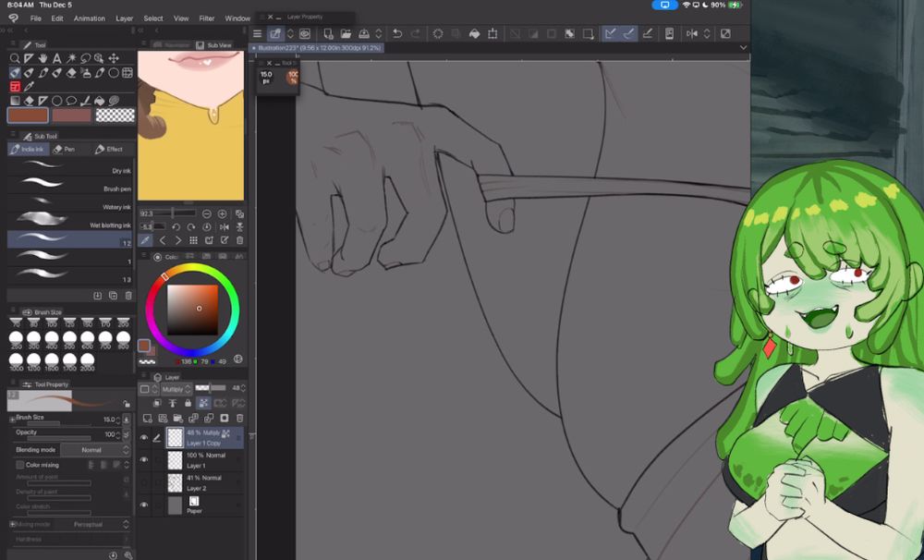This screenshot has height=560, width=924.
Task: Select the Brush pen sub tool
Action: 69,185
